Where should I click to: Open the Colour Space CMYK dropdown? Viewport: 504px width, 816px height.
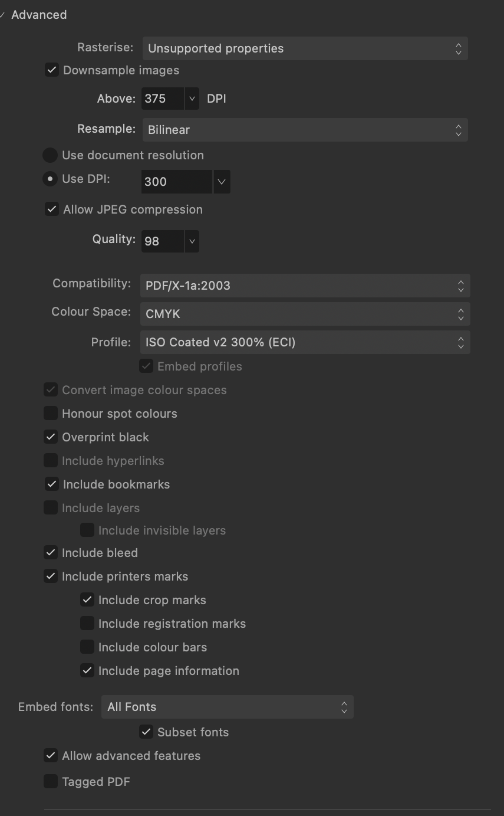pyautogui.click(x=305, y=314)
